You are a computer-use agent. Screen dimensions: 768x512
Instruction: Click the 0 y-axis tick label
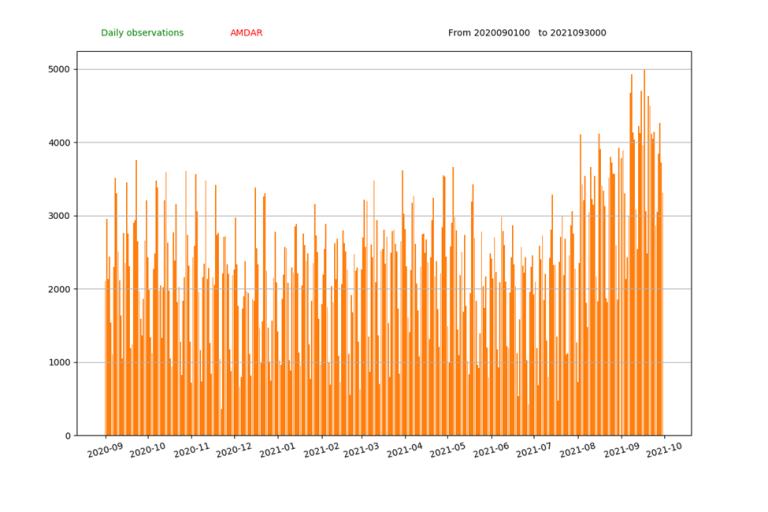click(64, 436)
